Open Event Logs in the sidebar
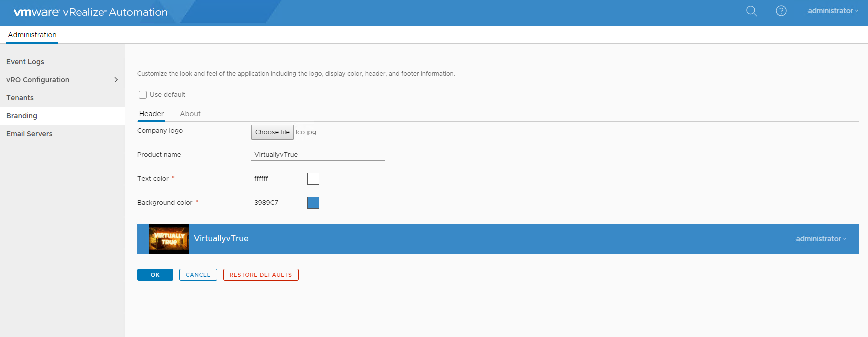The image size is (868, 337). [25, 62]
